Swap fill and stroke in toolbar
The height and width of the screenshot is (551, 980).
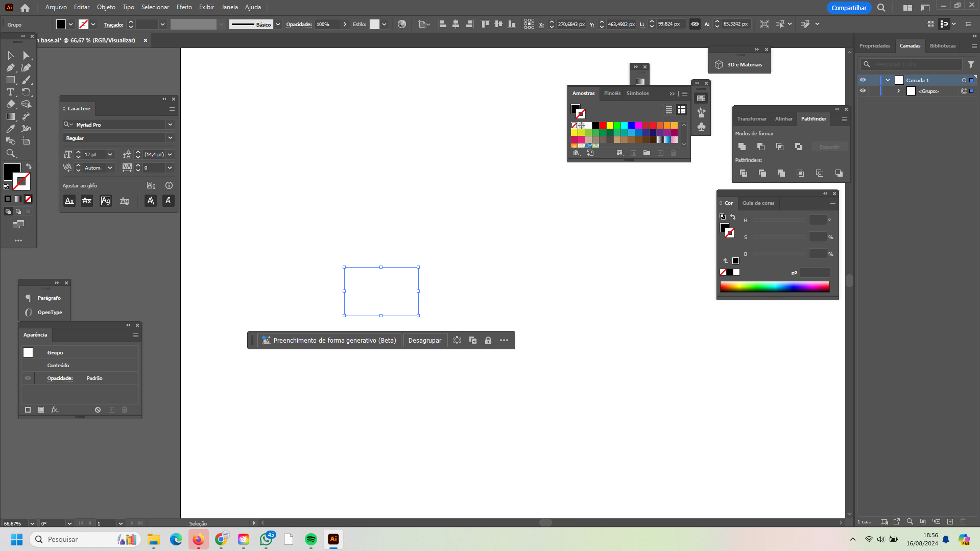click(29, 166)
